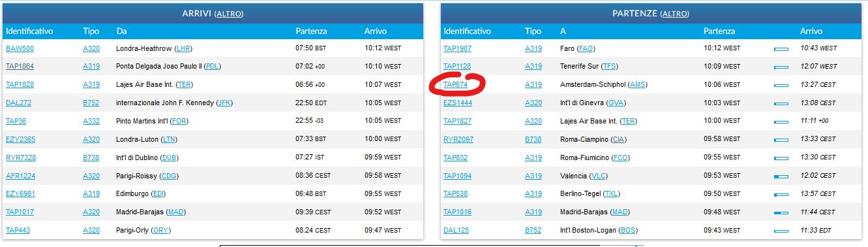Click the Arrivo column header in departures

[811, 31]
